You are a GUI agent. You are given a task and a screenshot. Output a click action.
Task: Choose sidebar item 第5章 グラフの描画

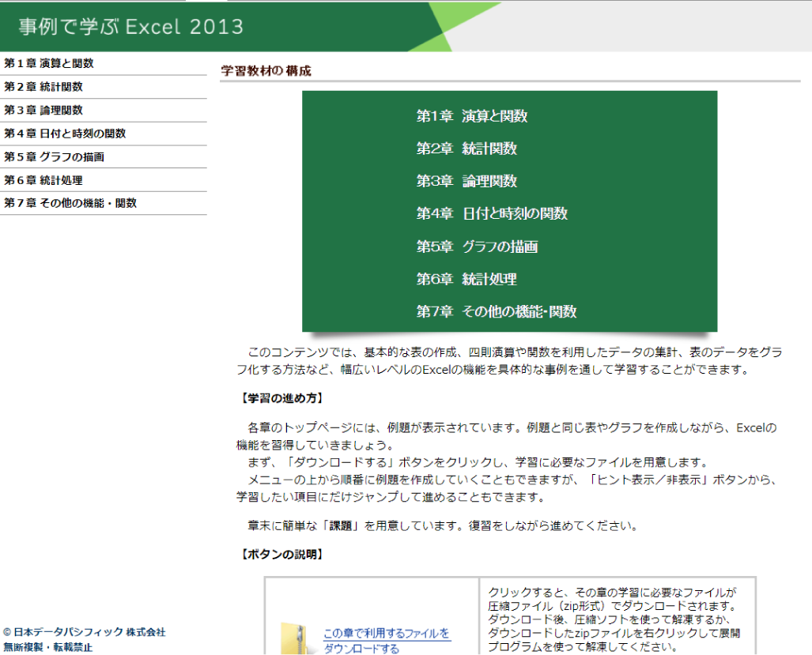(x=55, y=157)
